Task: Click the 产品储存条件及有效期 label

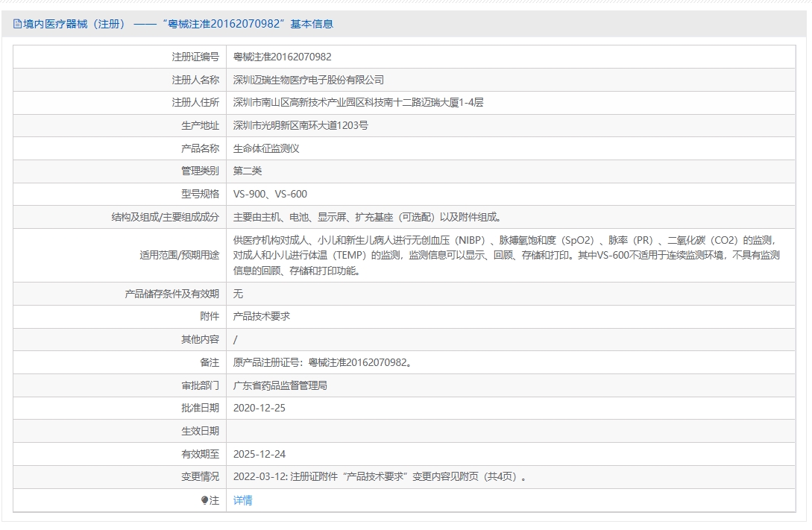Action: 172,294
